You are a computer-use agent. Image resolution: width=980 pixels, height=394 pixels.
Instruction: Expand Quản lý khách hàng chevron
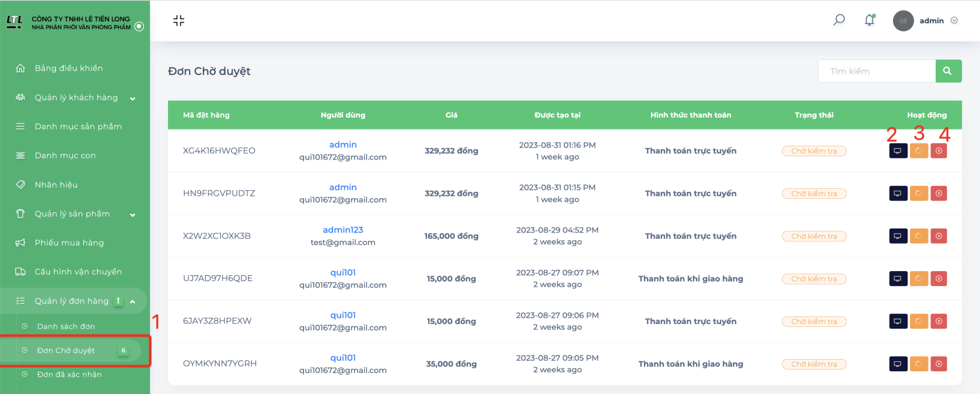(132, 98)
